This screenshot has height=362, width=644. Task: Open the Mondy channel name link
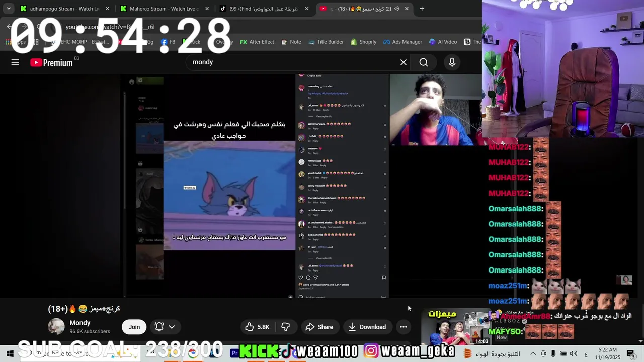(x=80, y=323)
